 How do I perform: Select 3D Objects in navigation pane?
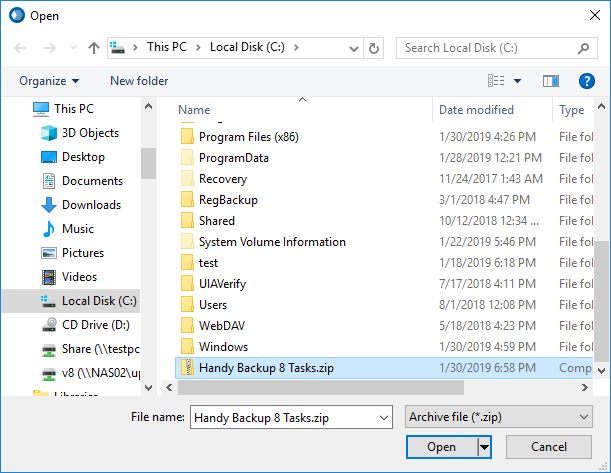coord(90,133)
